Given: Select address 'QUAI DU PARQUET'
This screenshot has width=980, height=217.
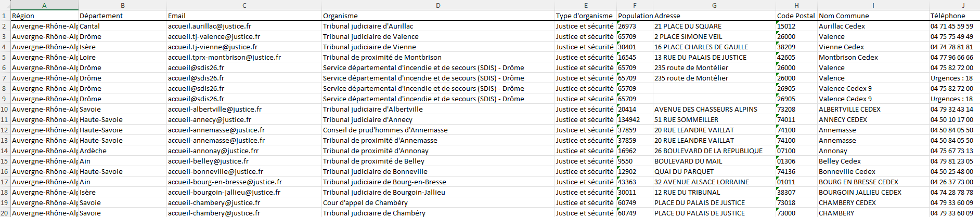Looking at the screenshot, I should click(x=714, y=171).
